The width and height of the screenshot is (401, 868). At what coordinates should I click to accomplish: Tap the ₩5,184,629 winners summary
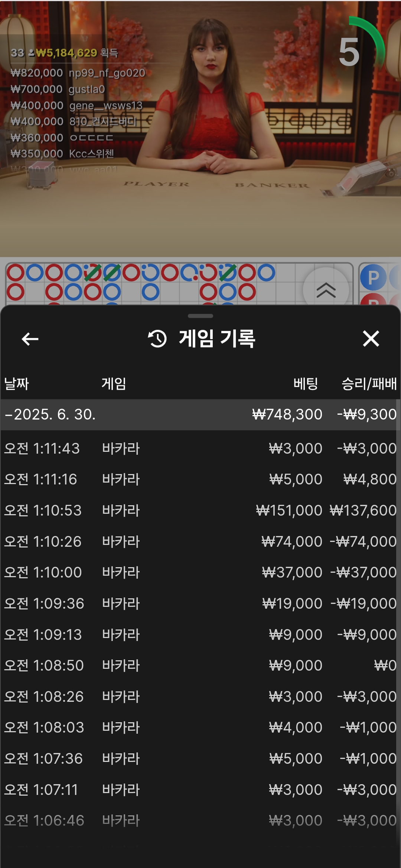tap(64, 53)
